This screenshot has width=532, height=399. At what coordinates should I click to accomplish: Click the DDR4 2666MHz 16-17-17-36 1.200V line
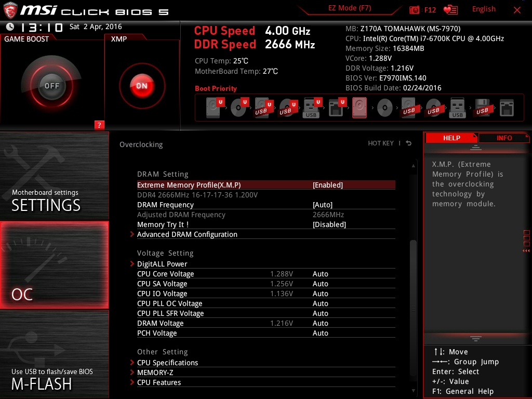pyautogui.click(x=197, y=195)
